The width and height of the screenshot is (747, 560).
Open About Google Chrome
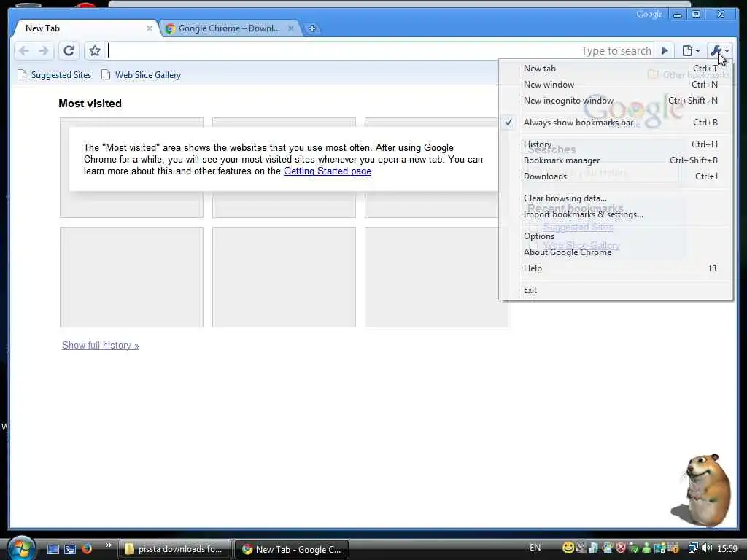pyautogui.click(x=616, y=252)
